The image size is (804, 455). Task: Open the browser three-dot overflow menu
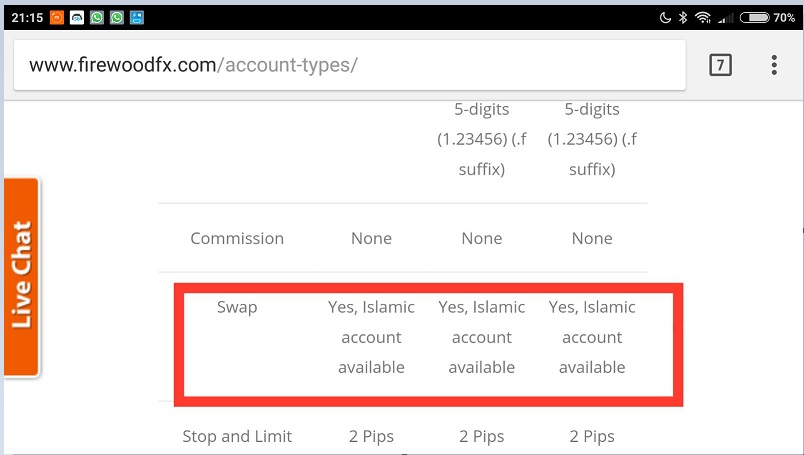tap(774, 65)
